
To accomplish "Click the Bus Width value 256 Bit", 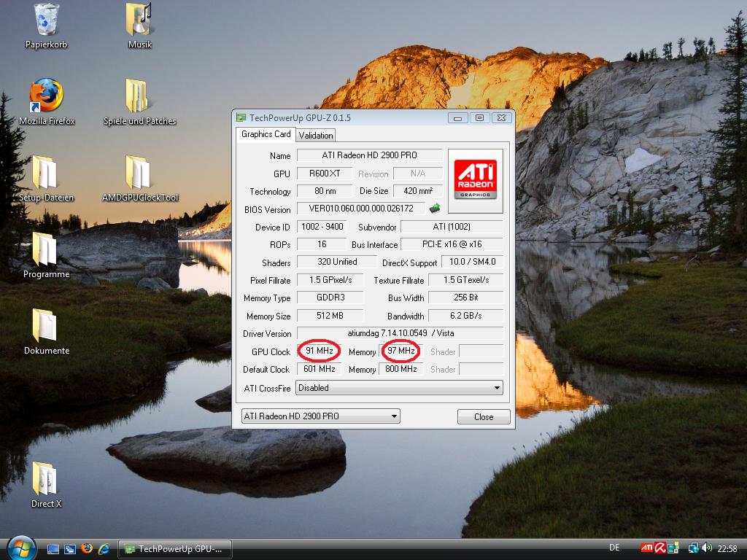I will (466, 297).
